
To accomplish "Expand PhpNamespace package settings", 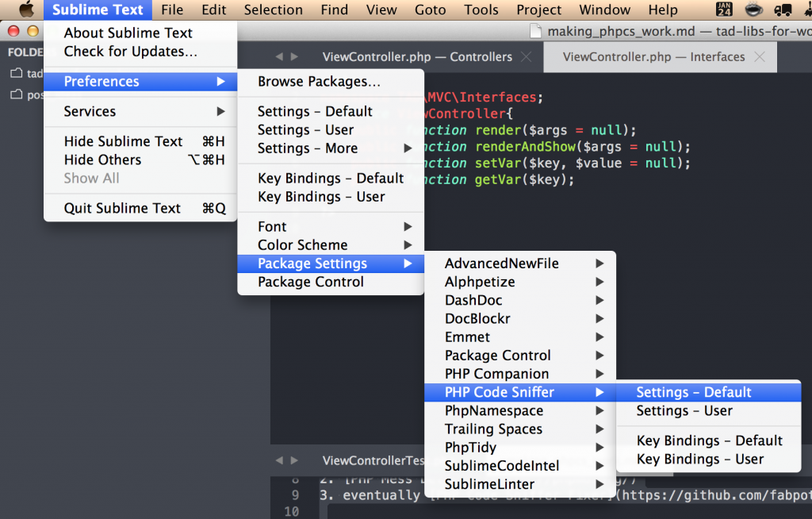I will click(520, 410).
